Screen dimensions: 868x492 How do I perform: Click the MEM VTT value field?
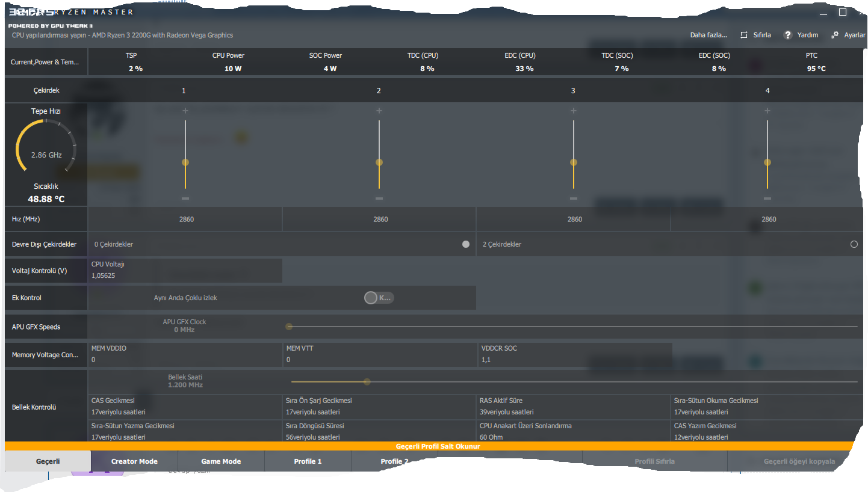point(379,354)
